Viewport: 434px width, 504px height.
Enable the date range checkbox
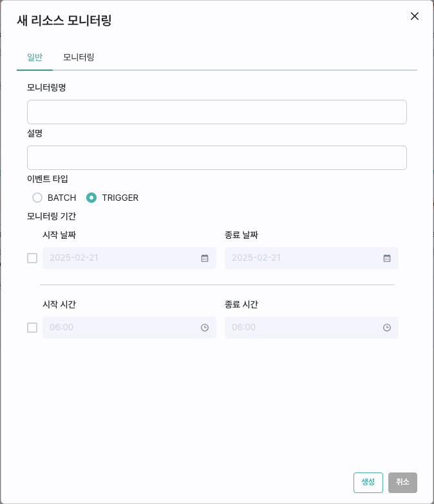32,258
